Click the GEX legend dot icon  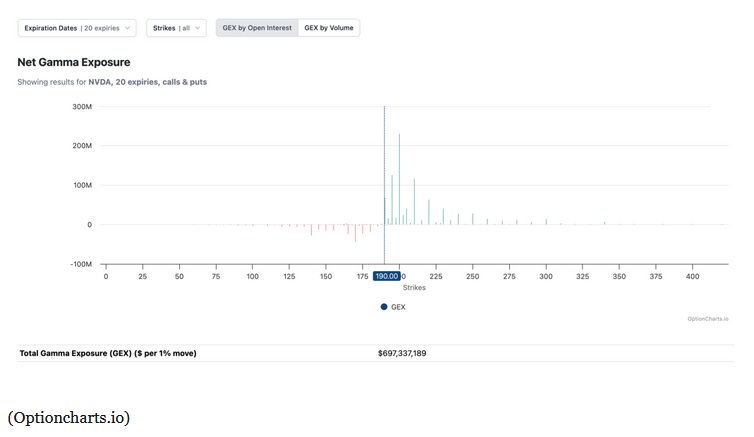[383, 307]
